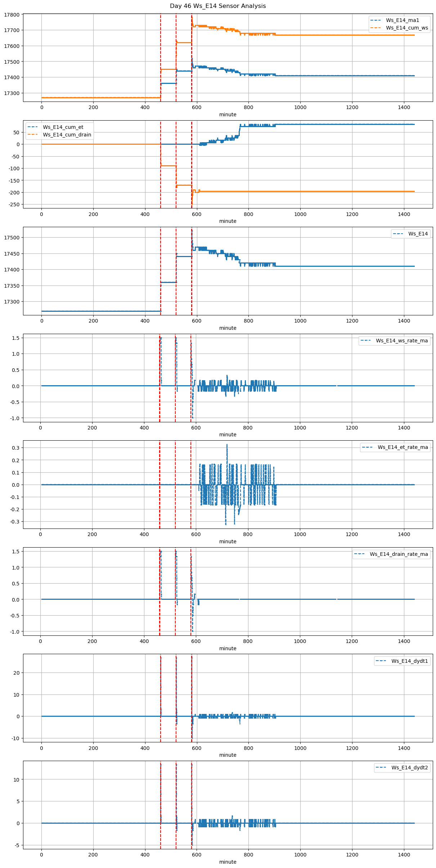Click the orange line swatch beside Ws_E14_cum_drain

pos(33,135)
